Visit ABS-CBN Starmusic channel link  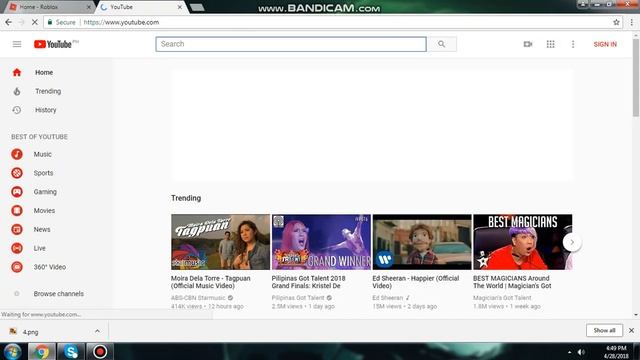pos(198,298)
